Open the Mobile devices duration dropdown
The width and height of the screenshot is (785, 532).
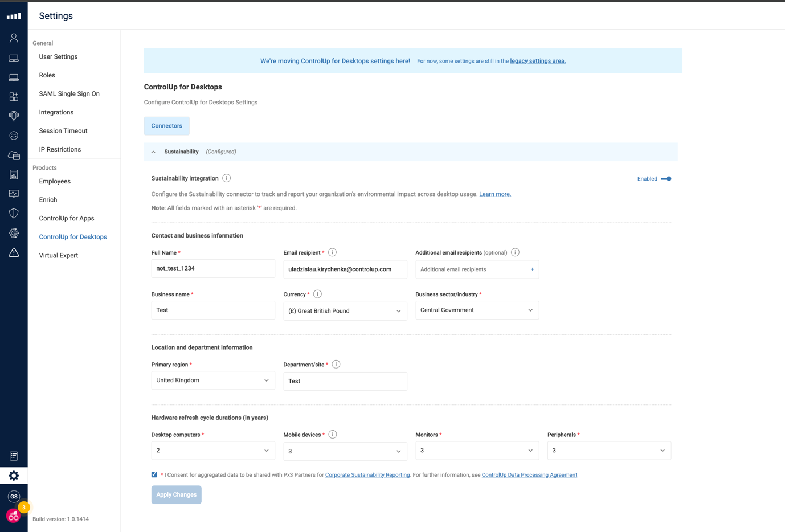pos(345,451)
